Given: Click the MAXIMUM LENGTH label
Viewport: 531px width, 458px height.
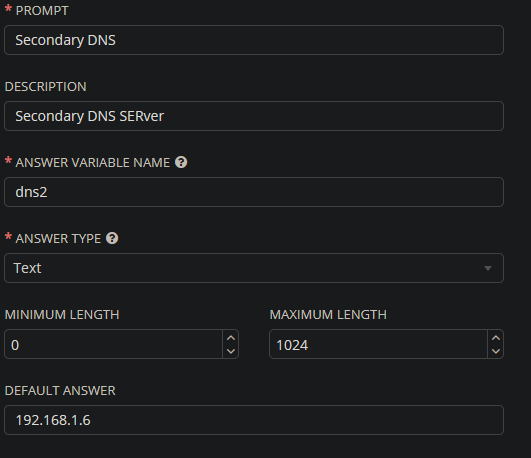Looking at the screenshot, I should pyautogui.click(x=328, y=315).
